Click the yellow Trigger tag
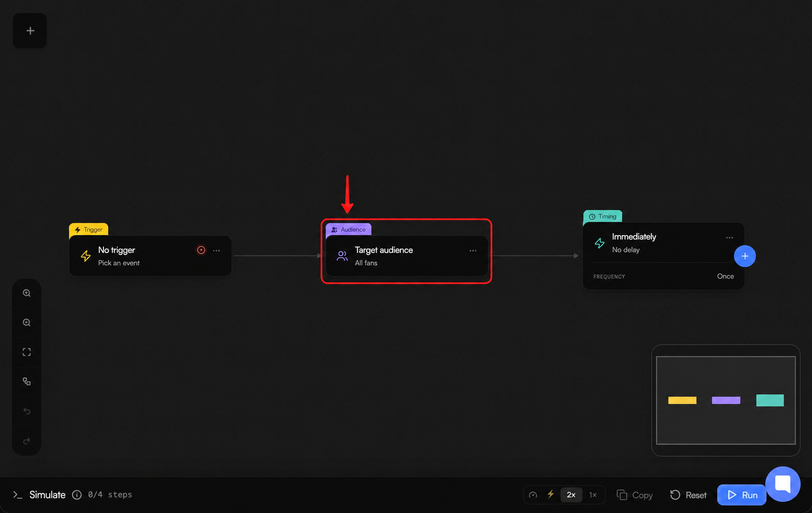 click(x=89, y=229)
